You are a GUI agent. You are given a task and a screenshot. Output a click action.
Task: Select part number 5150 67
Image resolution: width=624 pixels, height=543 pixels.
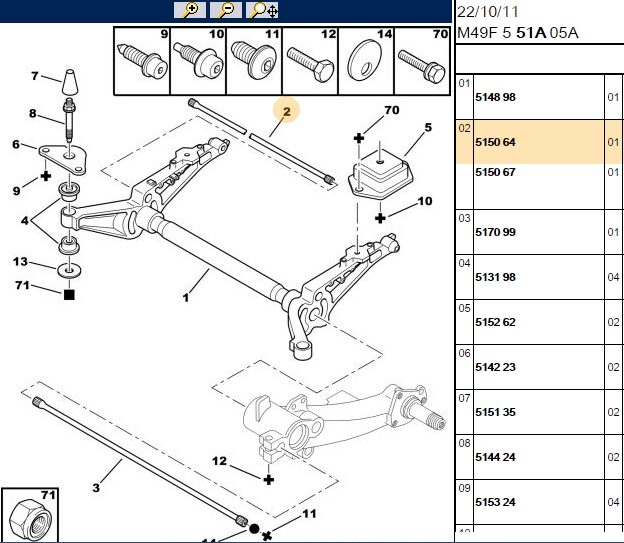tap(495, 172)
